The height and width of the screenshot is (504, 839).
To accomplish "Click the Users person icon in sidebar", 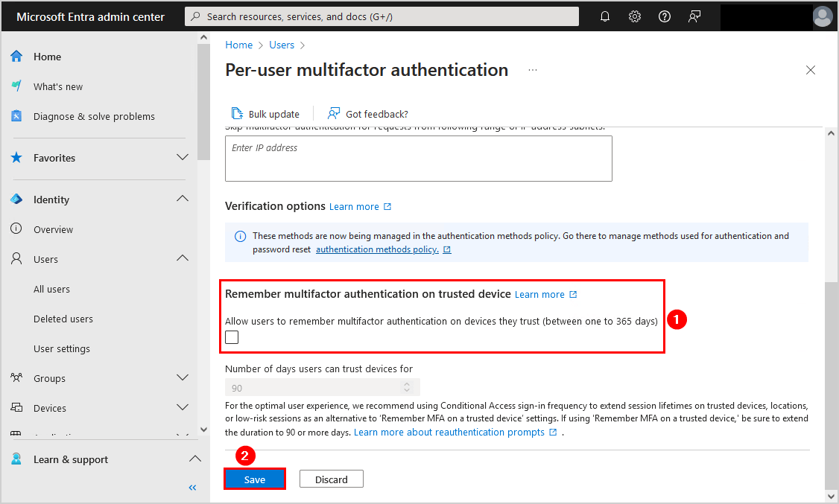I will coord(16,258).
